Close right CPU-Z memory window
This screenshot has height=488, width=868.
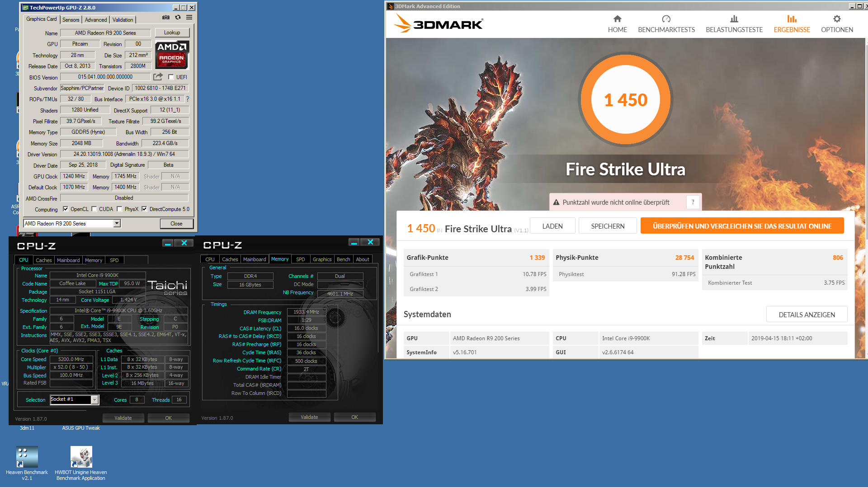(x=370, y=242)
